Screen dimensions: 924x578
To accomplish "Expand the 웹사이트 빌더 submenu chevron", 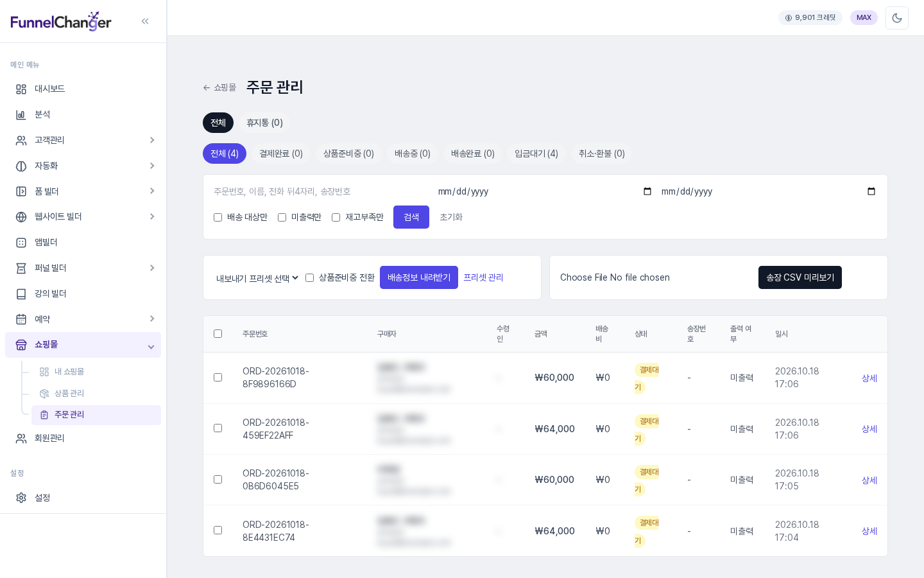I will pos(152,216).
